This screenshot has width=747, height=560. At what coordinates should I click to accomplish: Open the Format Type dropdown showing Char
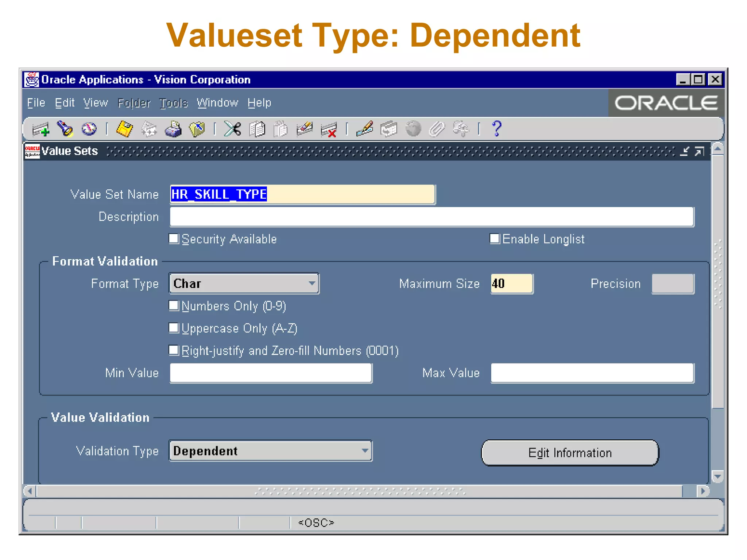click(x=244, y=283)
